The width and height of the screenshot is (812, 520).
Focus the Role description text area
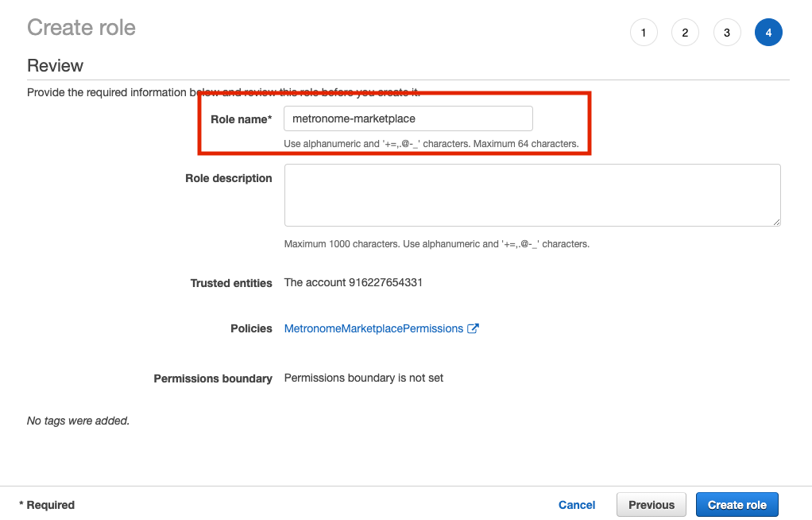tap(532, 195)
